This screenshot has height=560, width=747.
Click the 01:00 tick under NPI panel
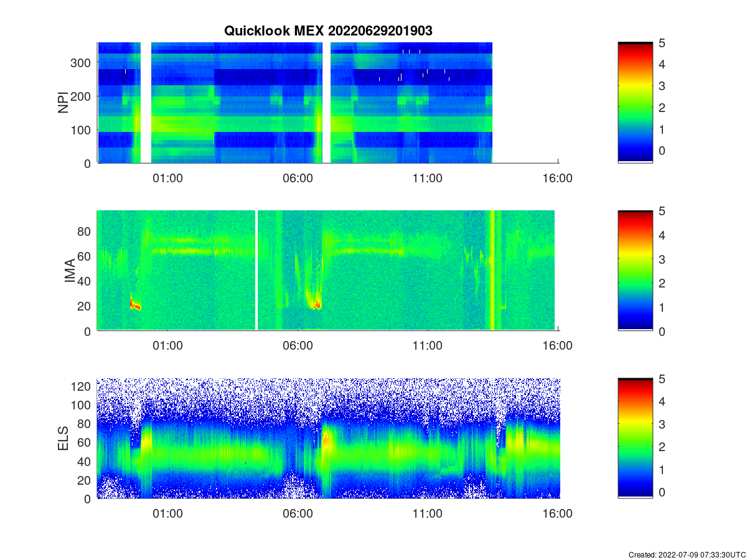click(x=167, y=178)
